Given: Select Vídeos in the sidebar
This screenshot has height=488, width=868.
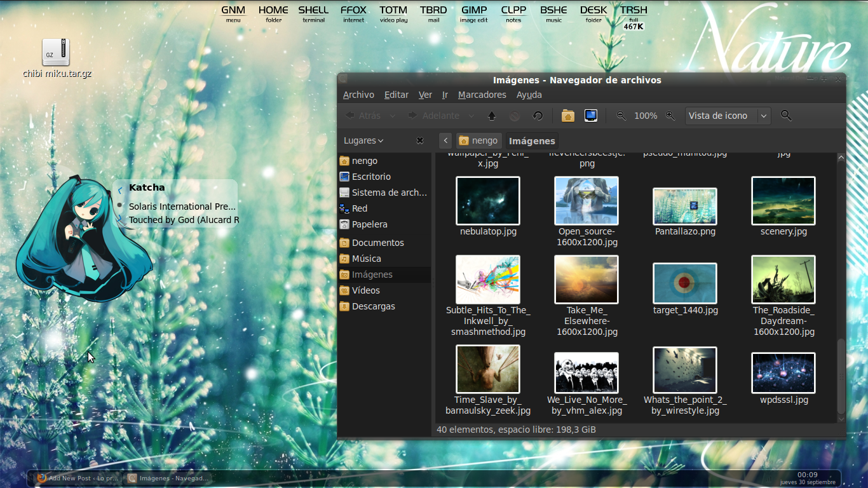Looking at the screenshot, I should click(384, 290).
